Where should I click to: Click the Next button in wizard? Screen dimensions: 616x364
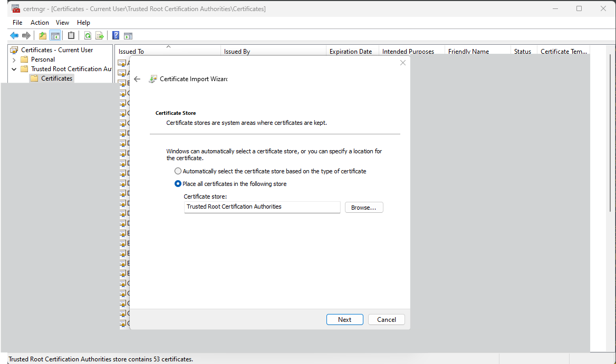[344, 320]
